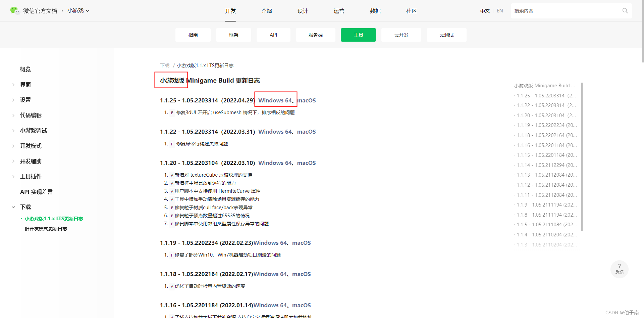Expand the 代码编辑 sidebar section

click(x=13, y=116)
